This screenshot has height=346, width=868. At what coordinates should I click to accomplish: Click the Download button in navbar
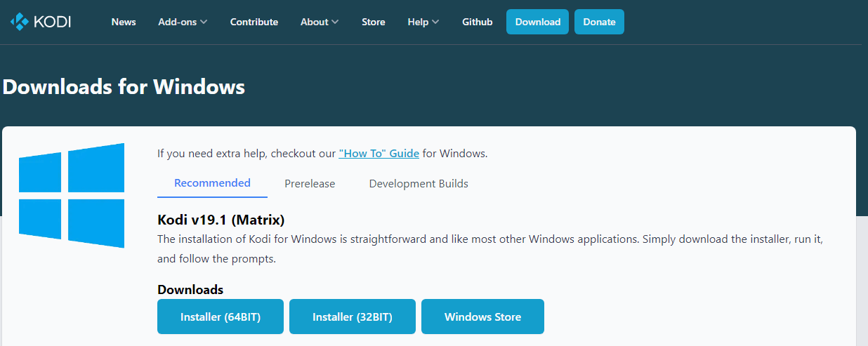(x=538, y=22)
